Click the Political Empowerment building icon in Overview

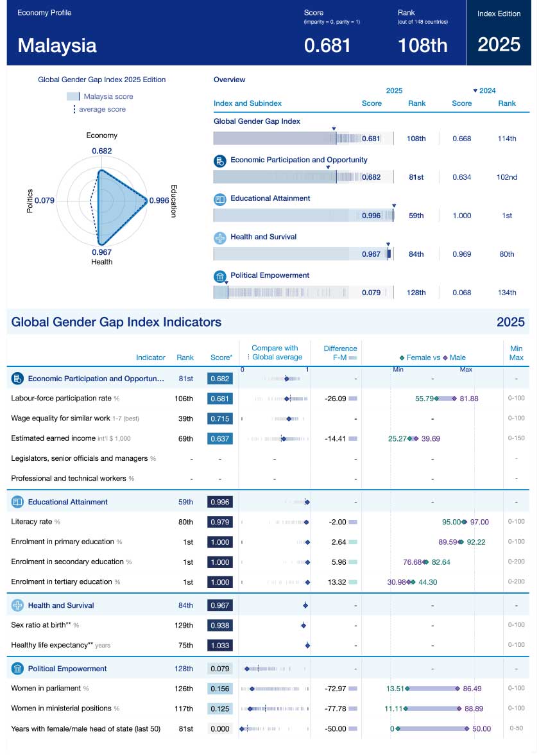click(x=220, y=277)
